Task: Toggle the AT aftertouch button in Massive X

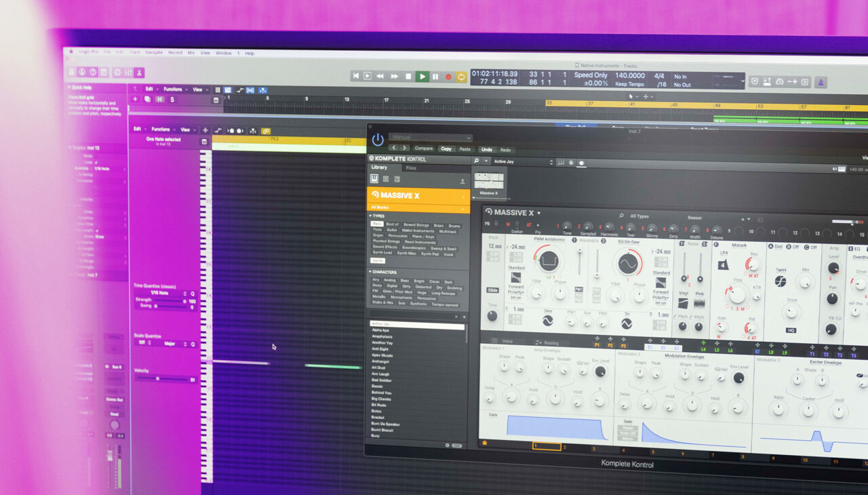Action: 528,224
